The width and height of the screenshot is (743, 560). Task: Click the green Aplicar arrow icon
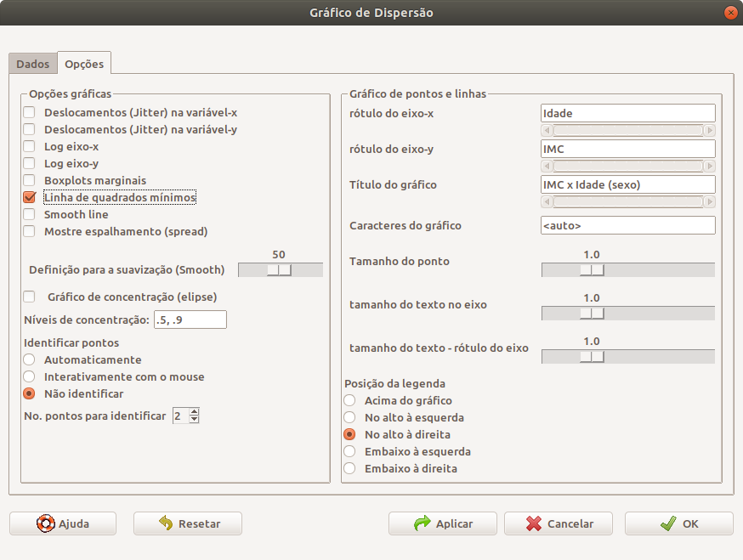423,523
